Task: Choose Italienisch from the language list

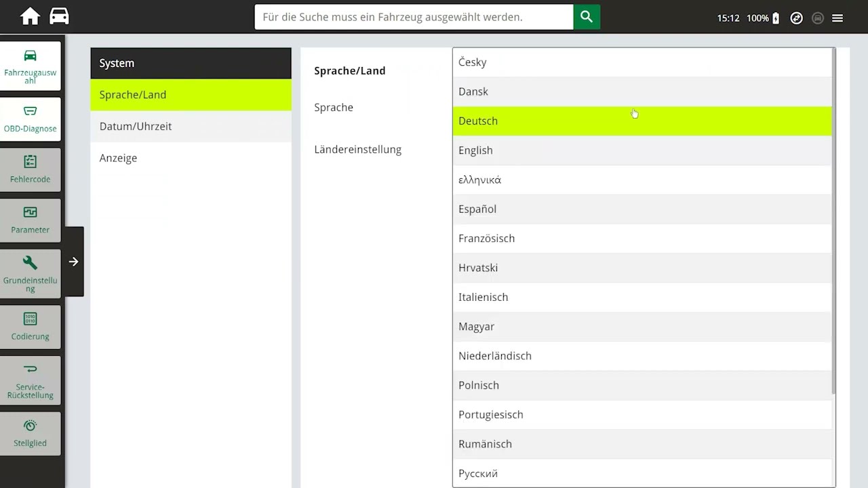Action: click(642, 297)
